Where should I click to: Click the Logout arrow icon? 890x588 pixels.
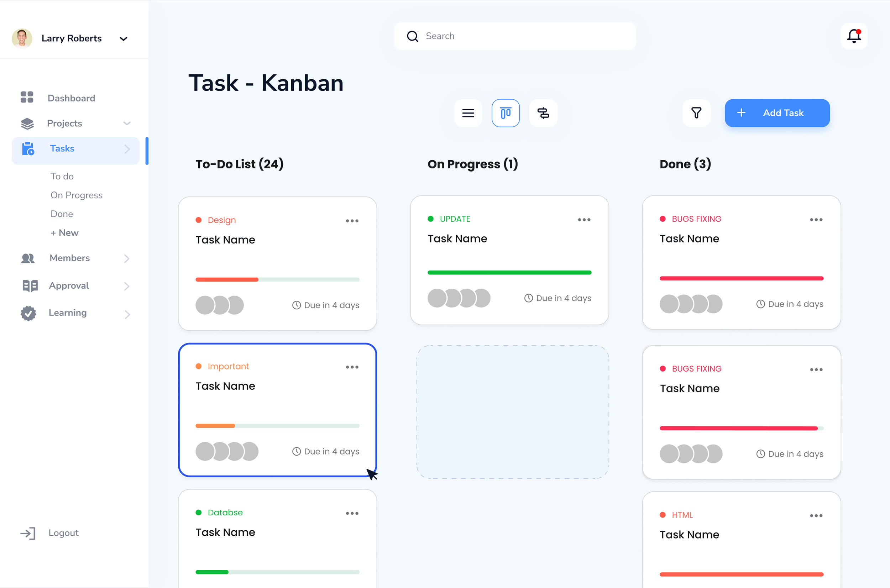click(28, 533)
